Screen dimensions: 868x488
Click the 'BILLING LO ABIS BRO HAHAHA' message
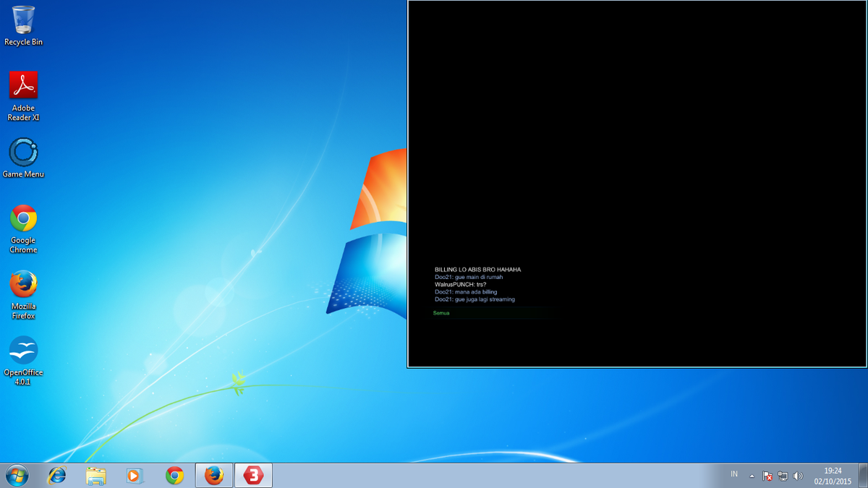coord(477,270)
